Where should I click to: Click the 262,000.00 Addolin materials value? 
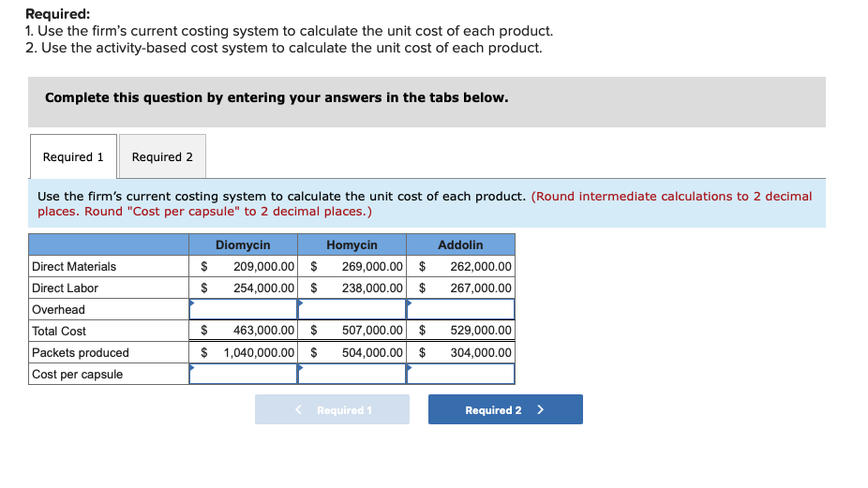coord(481,267)
